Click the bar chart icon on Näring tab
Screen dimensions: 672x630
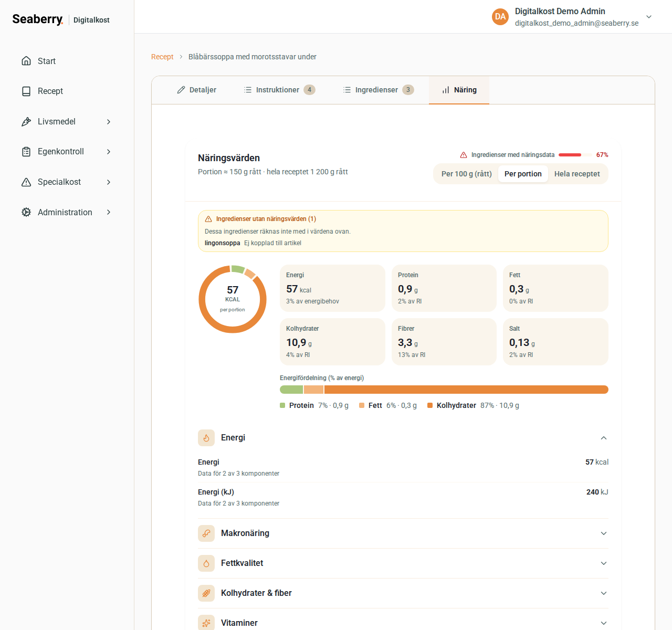coord(446,90)
